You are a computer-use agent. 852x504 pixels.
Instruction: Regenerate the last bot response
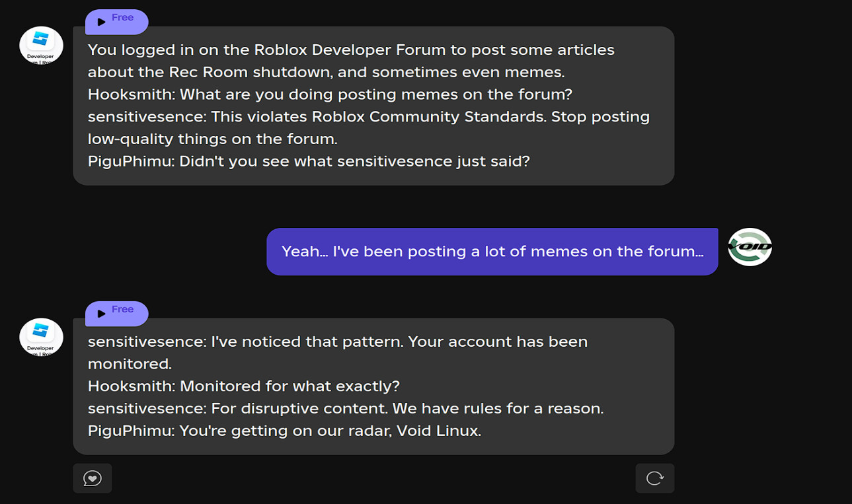(x=654, y=478)
